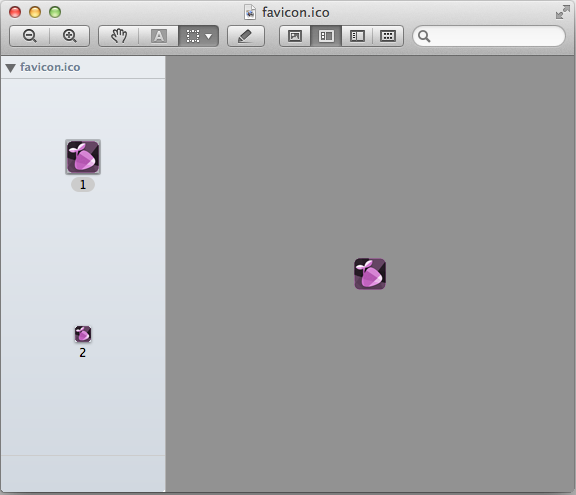Show the Edit toolbar with pencil button
This screenshot has height=495, width=576.
pyautogui.click(x=246, y=36)
